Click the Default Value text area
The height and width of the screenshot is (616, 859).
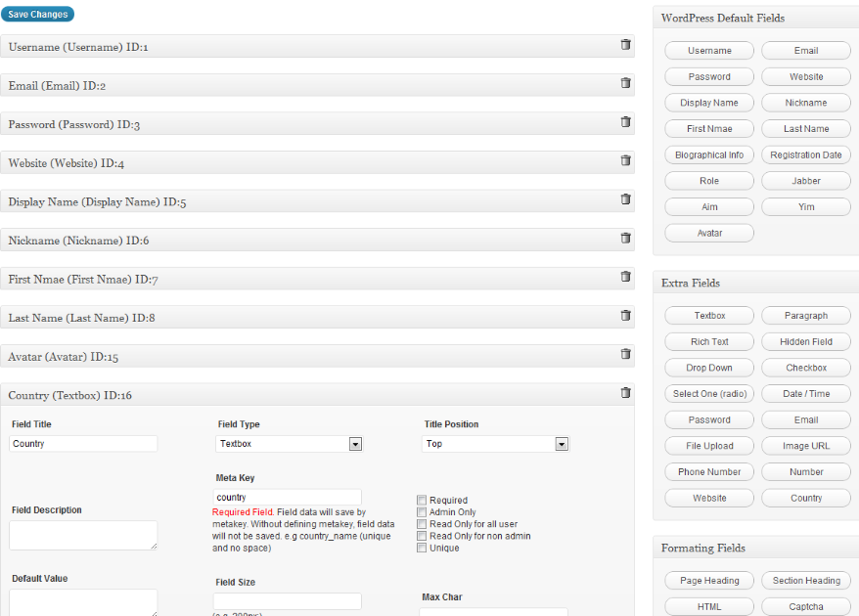[83, 602]
